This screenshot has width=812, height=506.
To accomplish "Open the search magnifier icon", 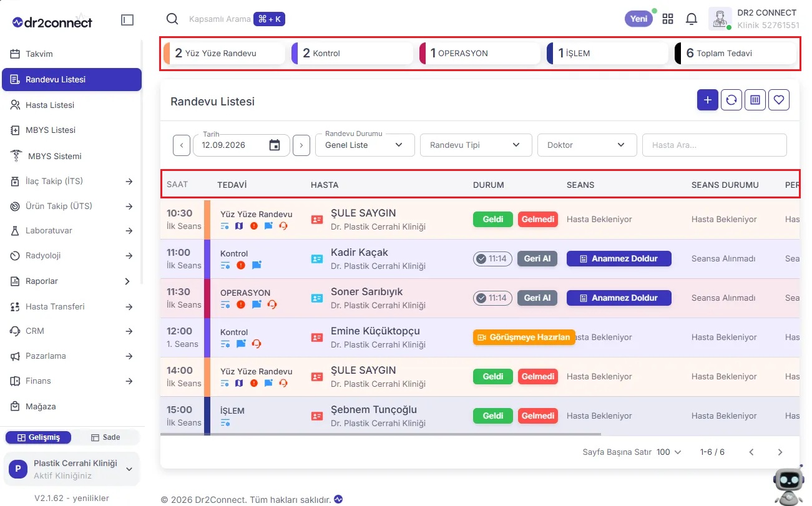I will [172, 19].
